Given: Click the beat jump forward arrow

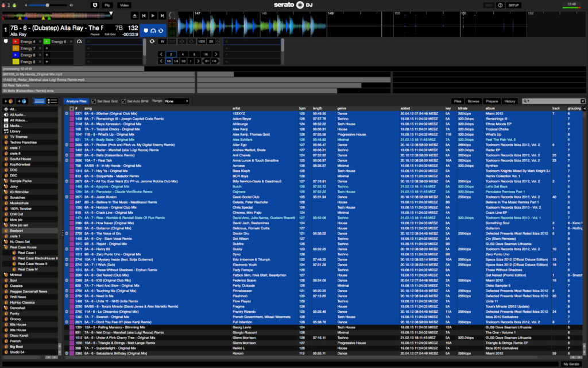Looking at the screenshot, I should (x=215, y=61).
